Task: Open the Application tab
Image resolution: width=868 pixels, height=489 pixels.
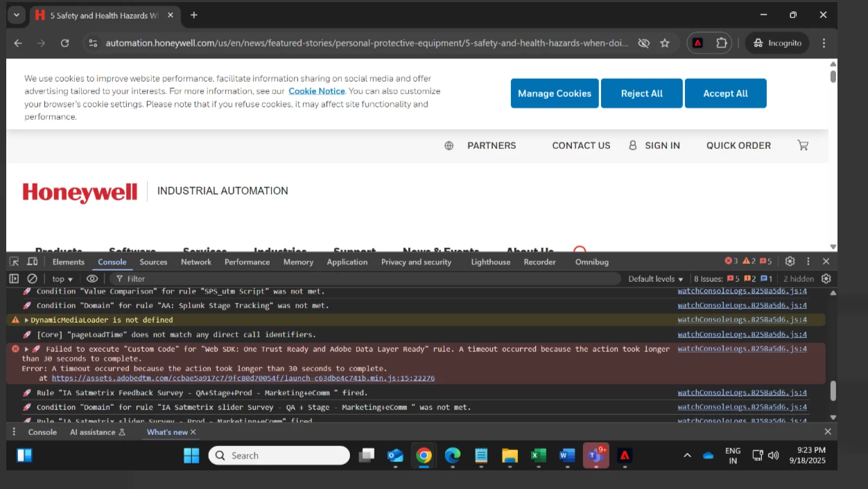Action: [347, 262]
